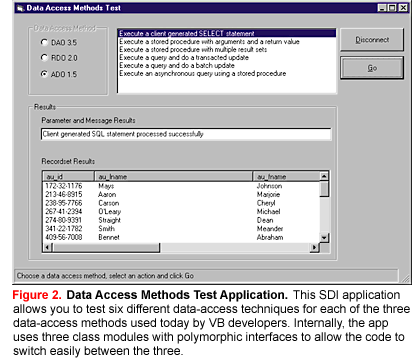This screenshot has height=362, width=412.
Task: Click the first name Abraham
Action: point(270,237)
